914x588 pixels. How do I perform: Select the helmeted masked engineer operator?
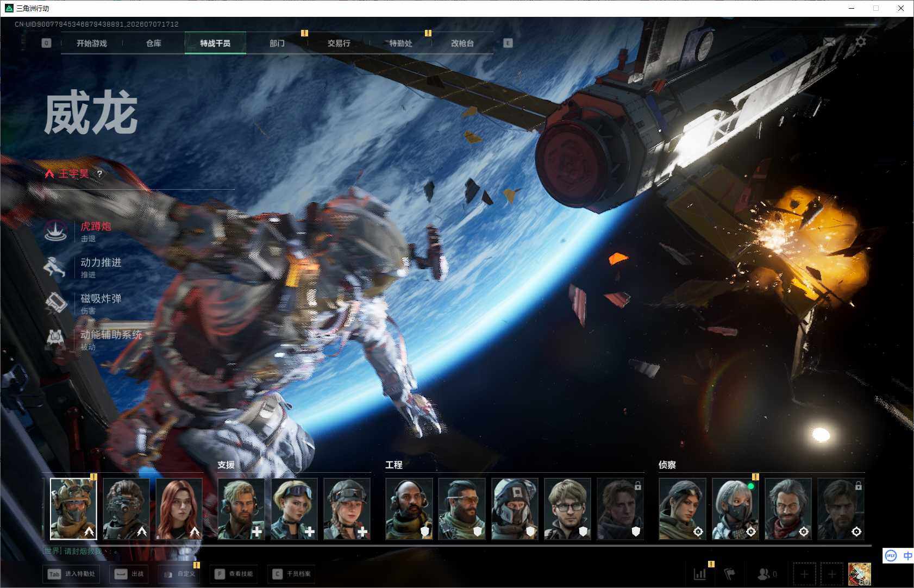515,509
